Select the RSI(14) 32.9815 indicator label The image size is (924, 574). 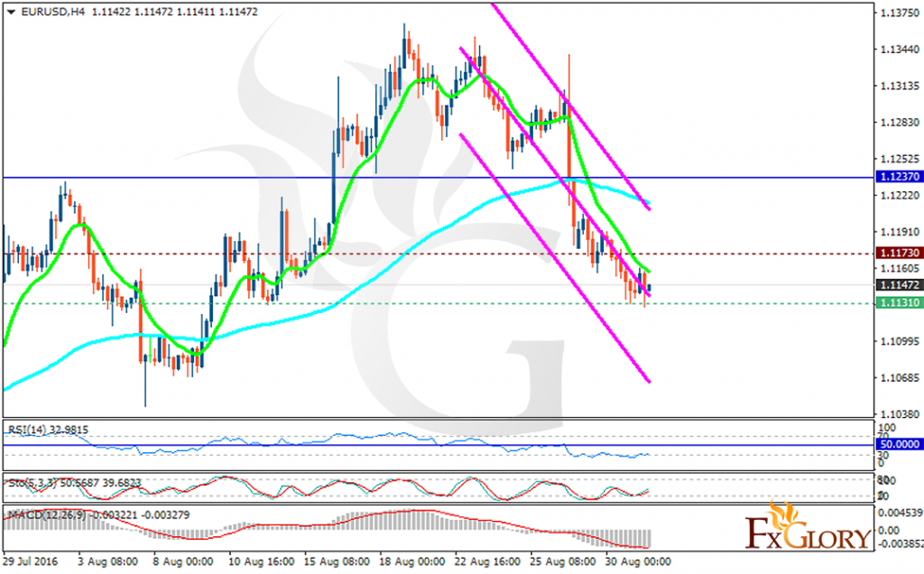(x=49, y=430)
